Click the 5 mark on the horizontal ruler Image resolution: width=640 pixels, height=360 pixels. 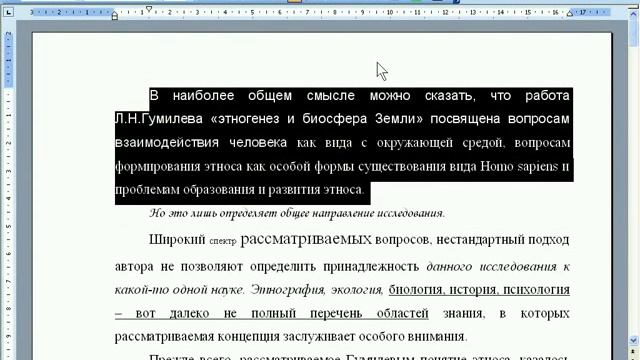click(x=252, y=13)
